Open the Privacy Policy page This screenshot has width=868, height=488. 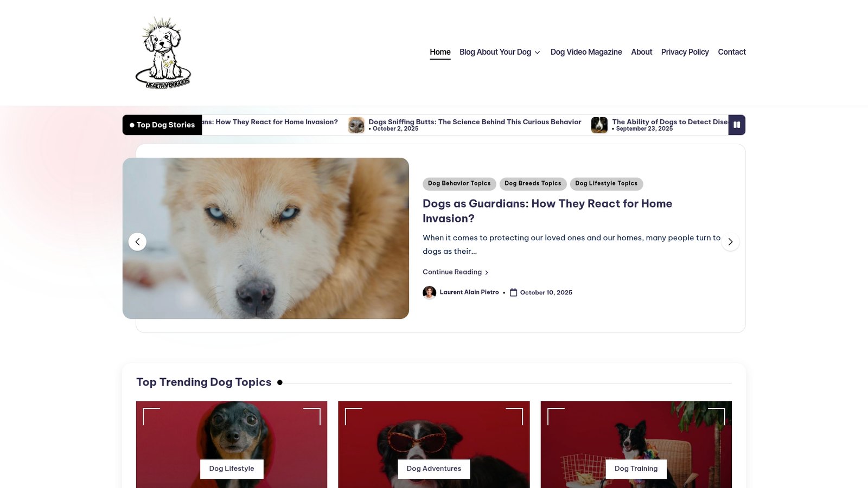tap(685, 52)
